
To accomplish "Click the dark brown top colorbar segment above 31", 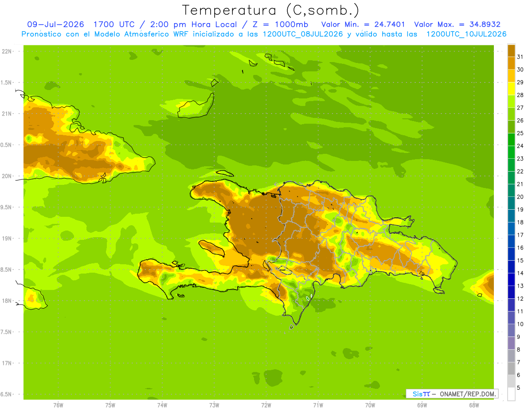I will click(511, 51).
